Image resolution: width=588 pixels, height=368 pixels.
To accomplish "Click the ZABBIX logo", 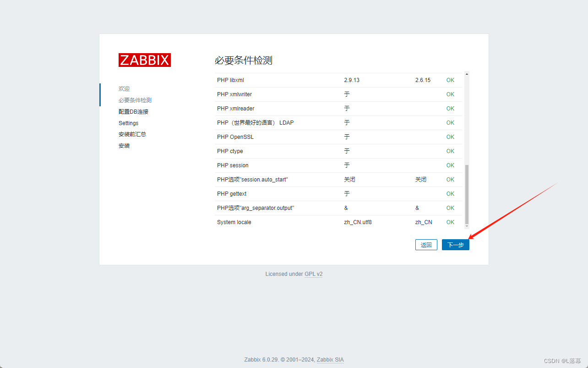I will [145, 60].
